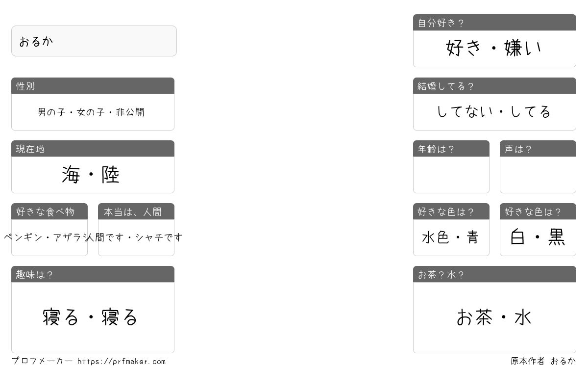This screenshot has width=588, height=368.
Task: Select the 好きな食べ物 header
Action: (49, 211)
